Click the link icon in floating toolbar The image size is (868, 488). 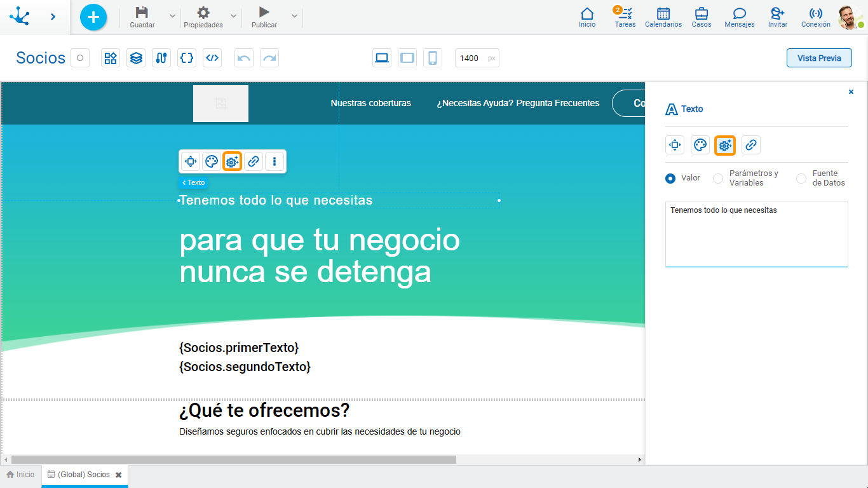[254, 161]
